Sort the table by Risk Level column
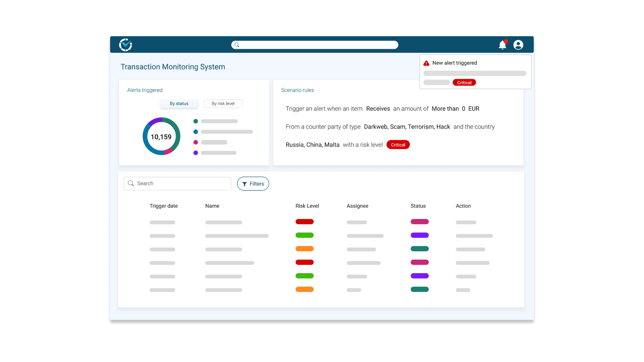644x362 pixels. (x=307, y=206)
